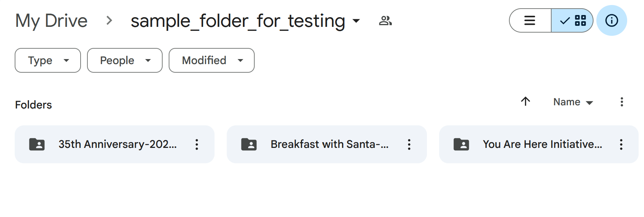Click the shared folder people icon
644x217 pixels.
point(385,21)
